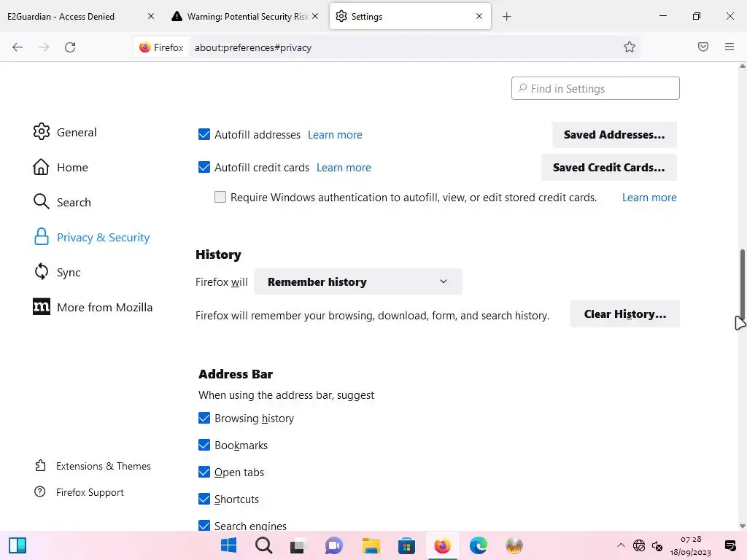The width and height of the screenshot is (747, 560).
Task: Close the E2Guardian Access Denied tab
Action: tap(150, 16)
